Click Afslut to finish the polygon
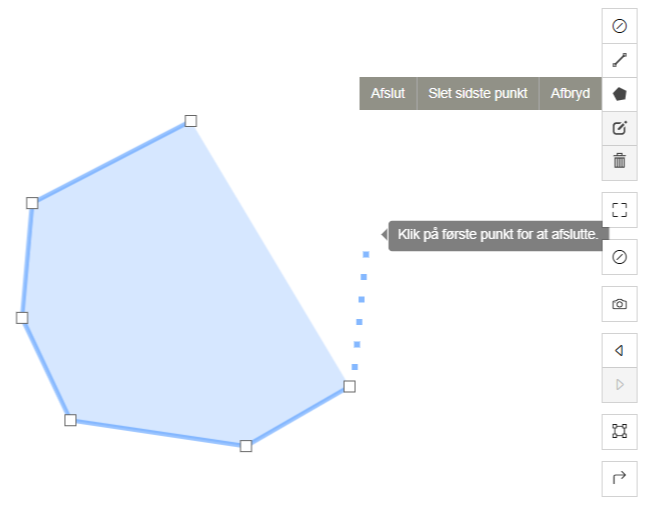 [388, 94]
